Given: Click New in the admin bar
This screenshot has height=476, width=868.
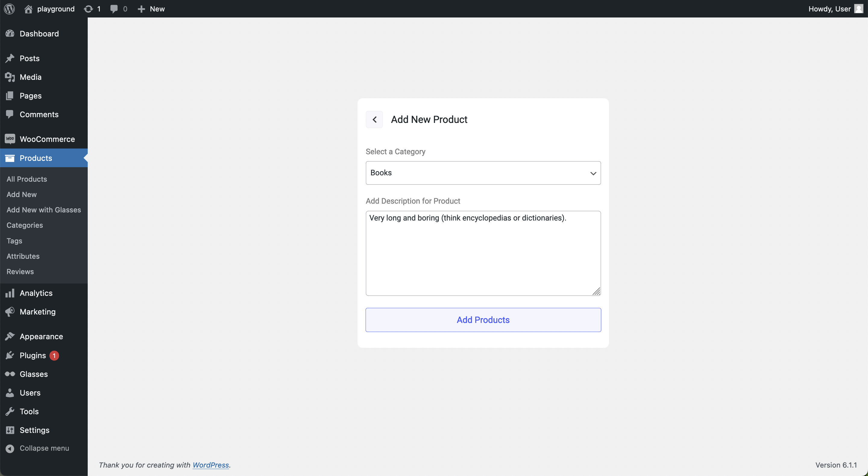Looking at the screenshot, I should pos(157,9).
